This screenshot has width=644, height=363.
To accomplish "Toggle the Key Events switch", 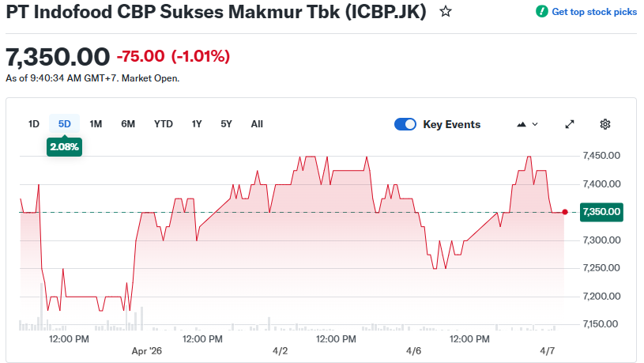I will click(405, 124).
